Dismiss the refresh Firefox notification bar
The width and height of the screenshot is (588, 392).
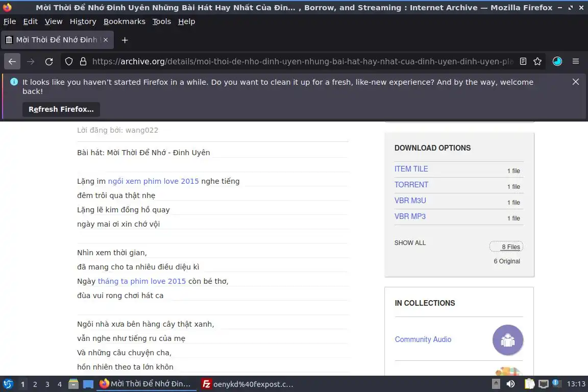(576, 82)
